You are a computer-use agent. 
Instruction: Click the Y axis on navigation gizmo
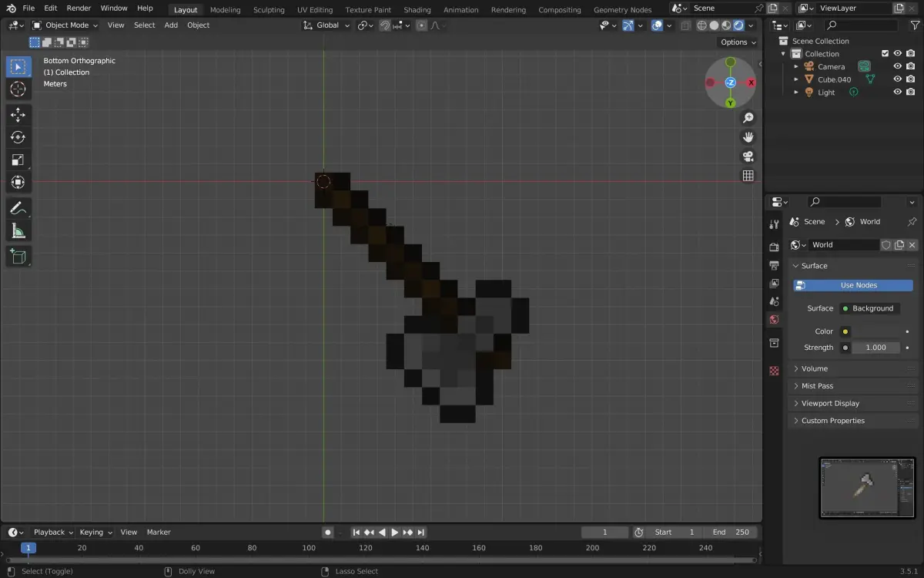pos(731,102)
